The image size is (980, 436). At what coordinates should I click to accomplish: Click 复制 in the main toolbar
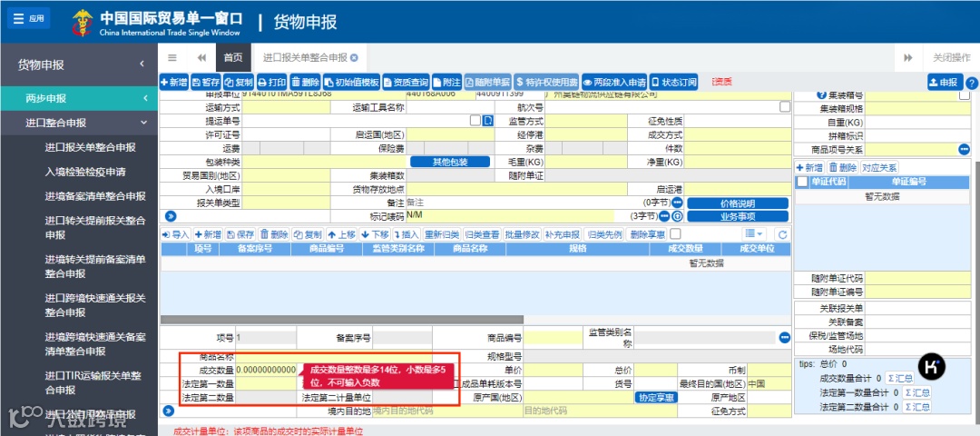pyautogui.click(x=239, y=82)
